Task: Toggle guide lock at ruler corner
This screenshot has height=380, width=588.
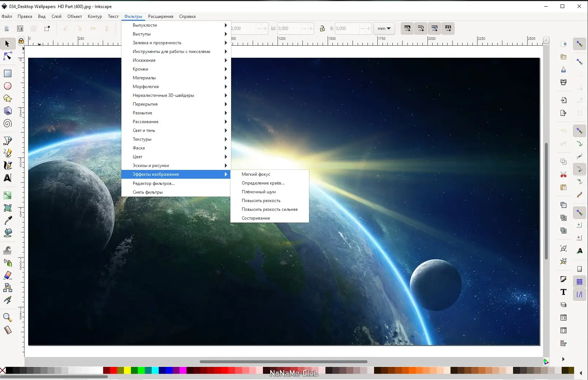Action: coord(21,41)
